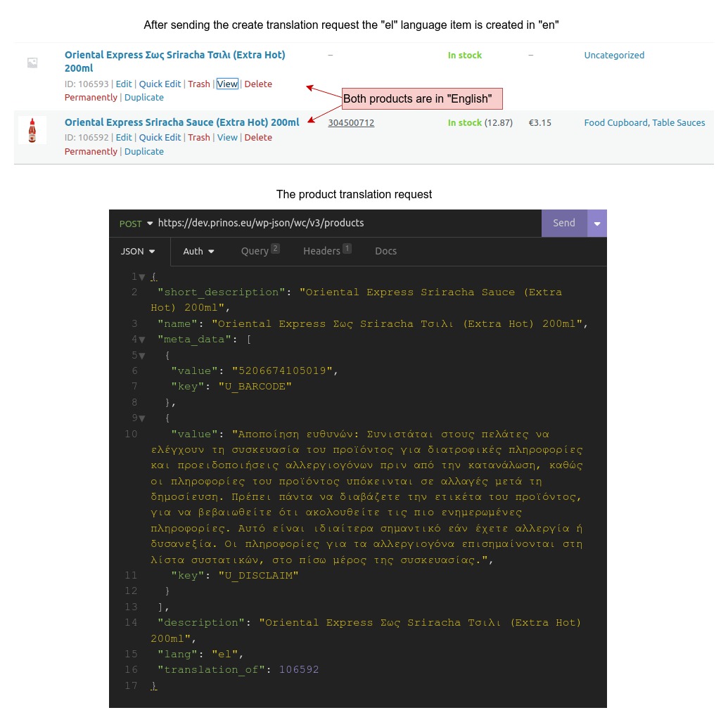
Task: Open product title Oriental Express Sriracha Sauce (Extra Hot) 200ml
Action: pyautogui.click(x=181, y=122)
